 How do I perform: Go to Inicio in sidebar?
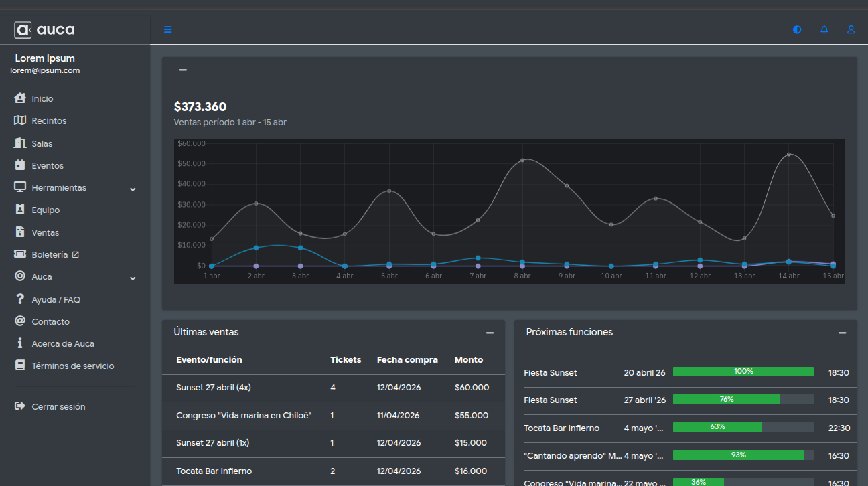click(x=42, y=98)
